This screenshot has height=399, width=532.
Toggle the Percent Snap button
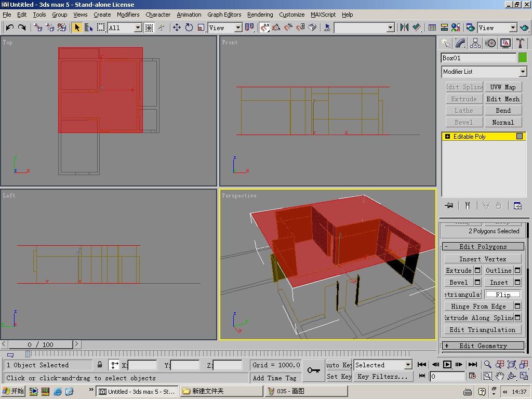(x=288, y=28)
